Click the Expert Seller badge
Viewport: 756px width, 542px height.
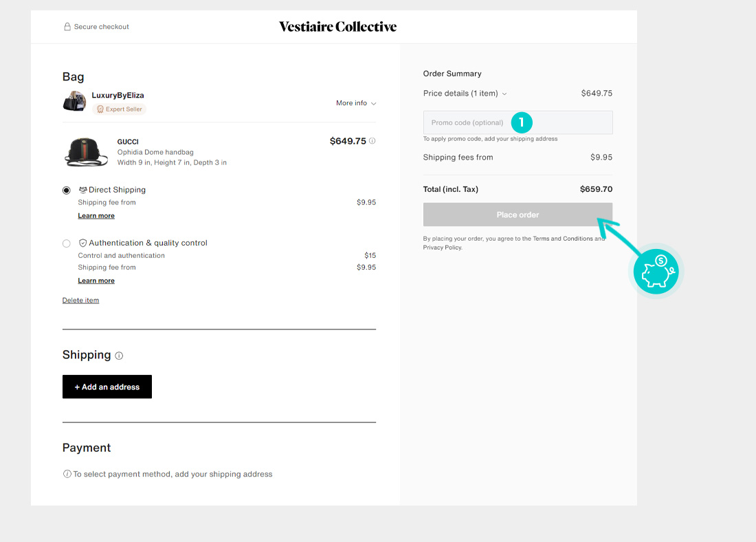tap(119, 109)
